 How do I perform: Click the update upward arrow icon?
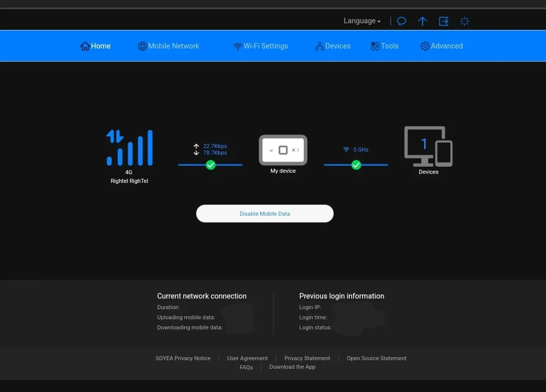tap(423, 21)
